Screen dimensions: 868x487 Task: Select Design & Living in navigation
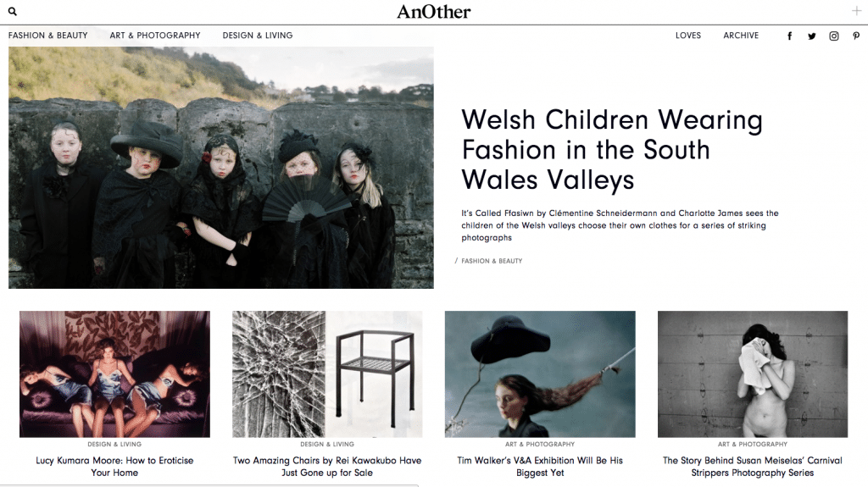[258, 36]
